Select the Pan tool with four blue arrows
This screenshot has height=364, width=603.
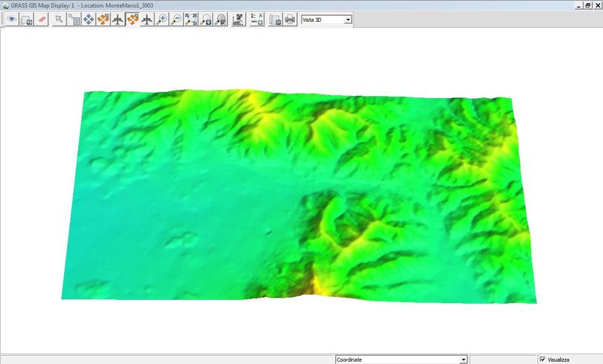coord(88,20)
